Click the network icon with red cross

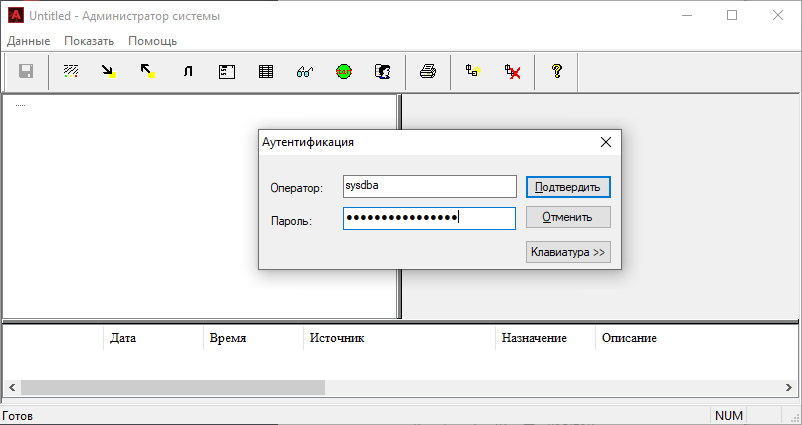(513, 72)
